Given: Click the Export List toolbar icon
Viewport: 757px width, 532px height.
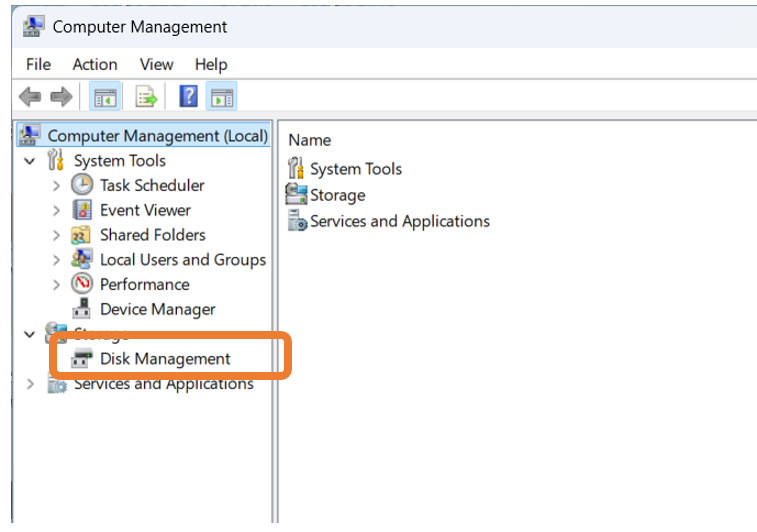Looking at the screenshot, I should pos(147,97).
